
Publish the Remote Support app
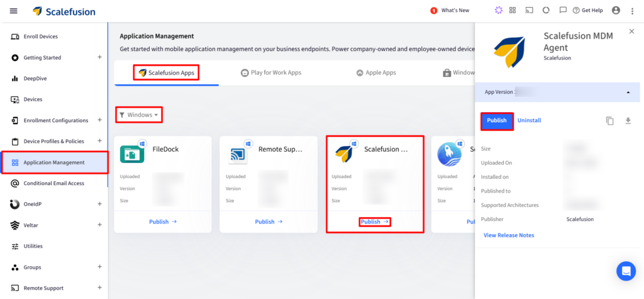269,222
